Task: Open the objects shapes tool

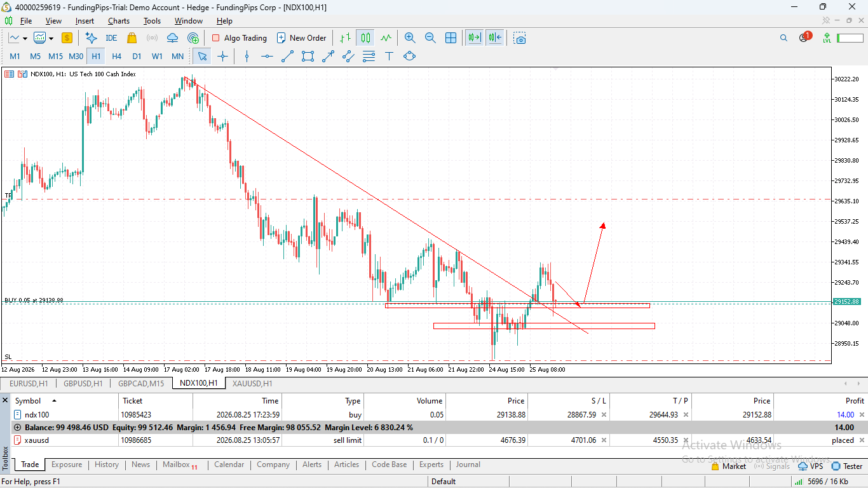Action: [x=409, y=56]
